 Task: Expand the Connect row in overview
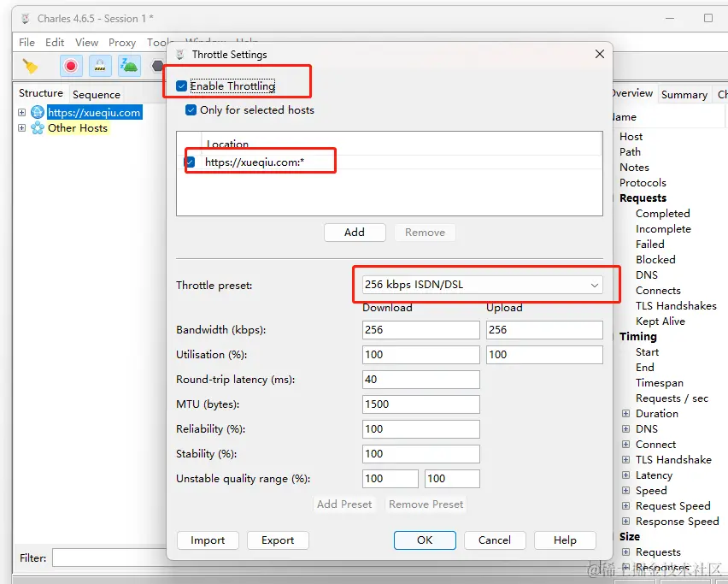point(625,444)
